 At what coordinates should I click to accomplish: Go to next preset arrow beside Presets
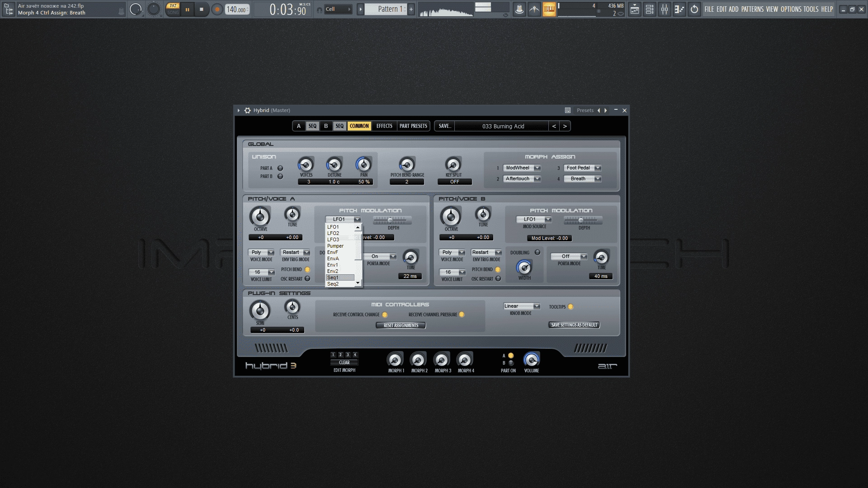(606, 110)
